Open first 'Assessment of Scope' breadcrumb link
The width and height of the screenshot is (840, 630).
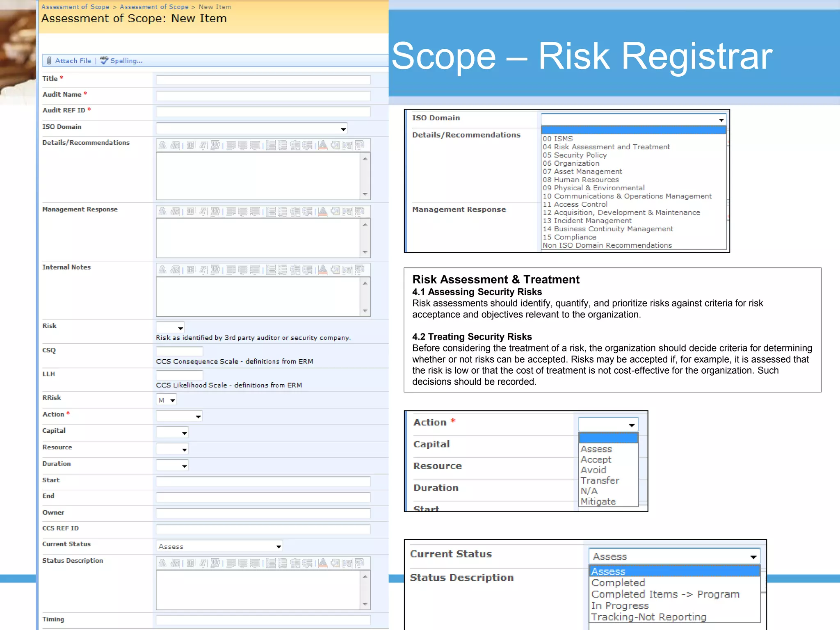pyautogui.click(x=75, y=7)
